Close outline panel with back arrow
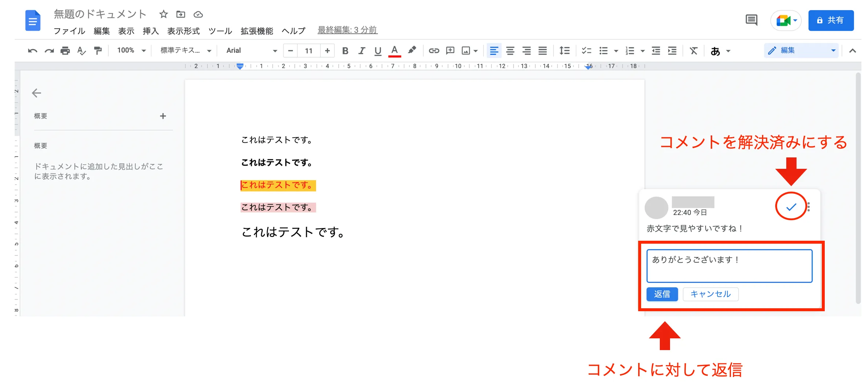Image resolution: width=868 pixels, height=389 pixels. pyautogui.click(x=36, y=93)
